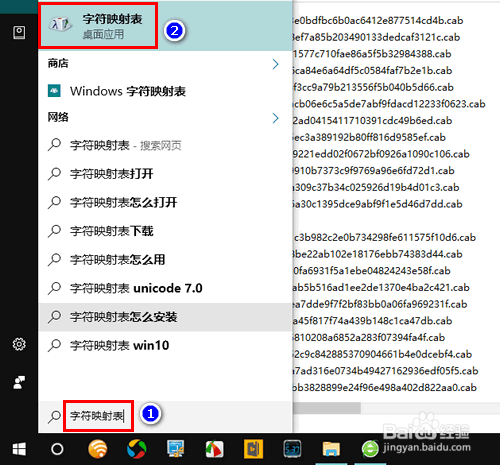Select file ending cb06e6c5a5de7abf9fdacd12233f0623.cab
This screenshot has width=500, height=465.
[389, 104]
